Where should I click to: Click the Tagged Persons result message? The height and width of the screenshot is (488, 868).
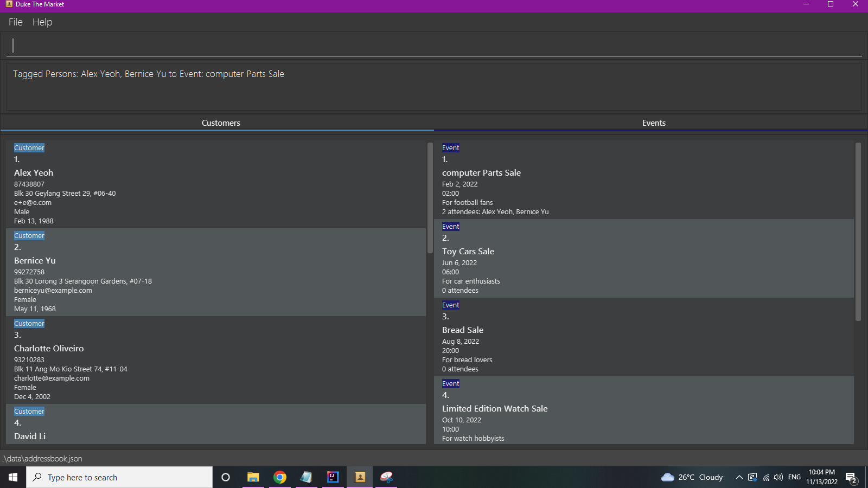149,74
